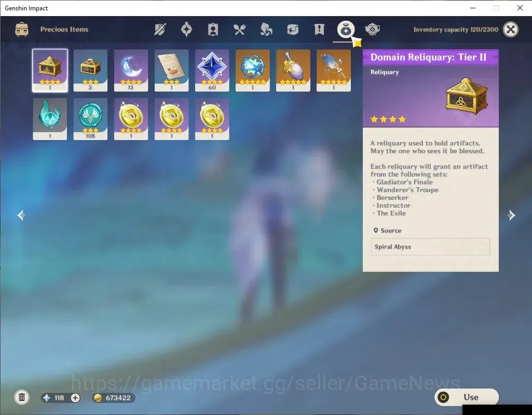Image resolution: width=532 pixels, height=415 pixels.
Task: Close the Genshin Impact window
Action: coord(520,8)
